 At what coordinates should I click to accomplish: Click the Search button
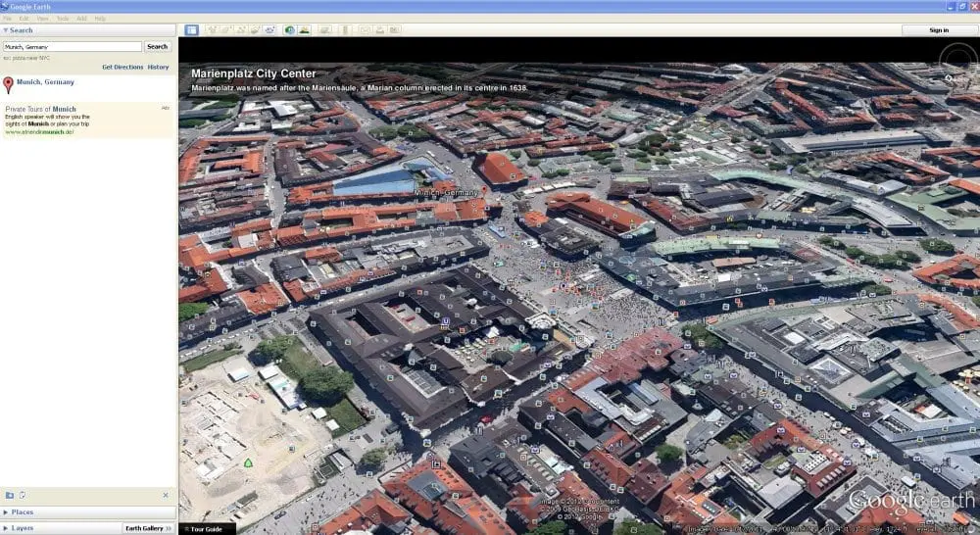pos(158,46)
